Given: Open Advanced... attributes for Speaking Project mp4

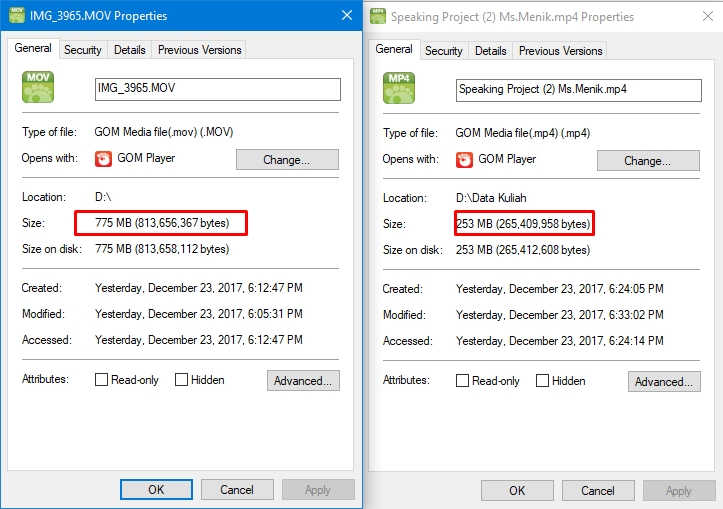Looking at the screenshot, I should click(664, 382).
